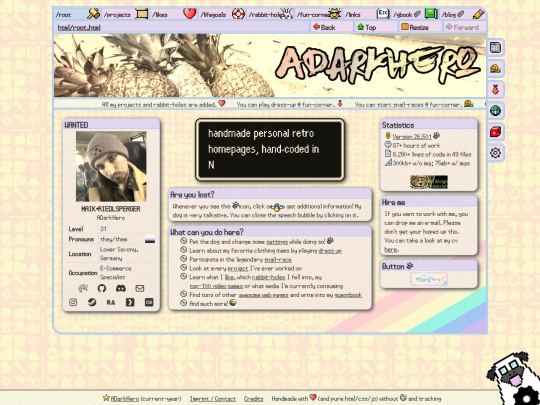Open the /projects navigation tab
Screen dimensions: 540x405
[x=126, y=14]
